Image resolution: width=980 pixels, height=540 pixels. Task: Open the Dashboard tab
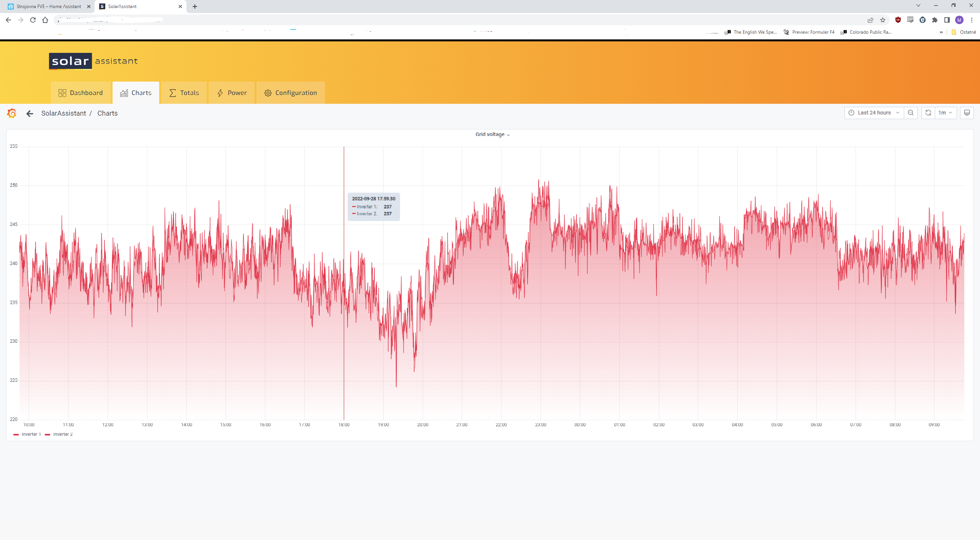[x=81, y=93]
